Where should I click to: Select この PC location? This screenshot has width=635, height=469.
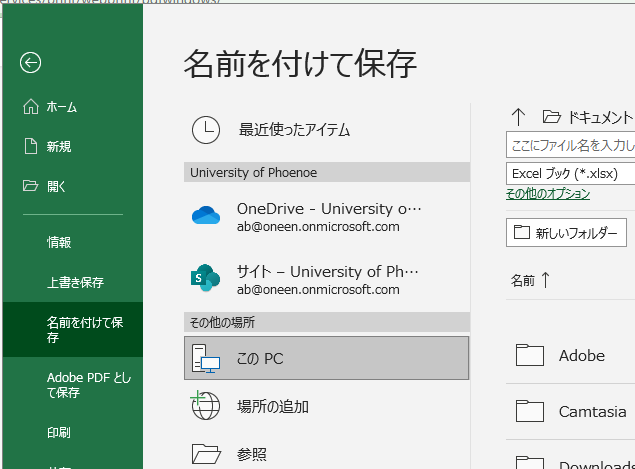[327, 358]
